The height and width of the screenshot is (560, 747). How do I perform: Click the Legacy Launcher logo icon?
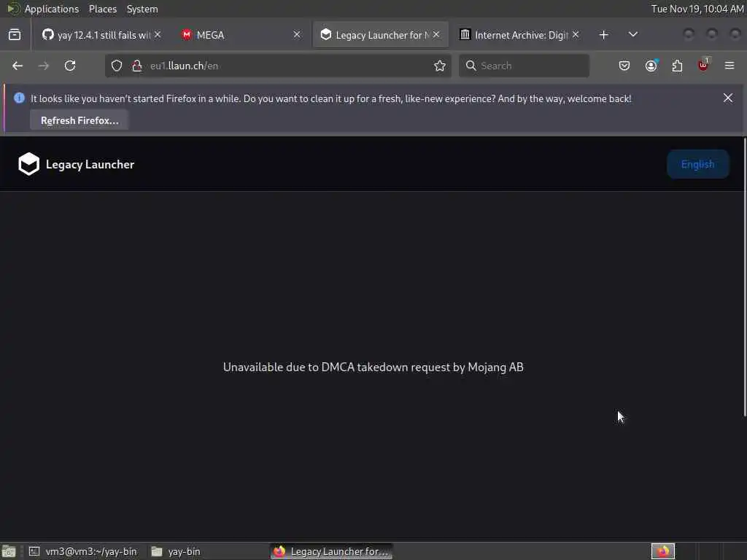pos(28,164)
